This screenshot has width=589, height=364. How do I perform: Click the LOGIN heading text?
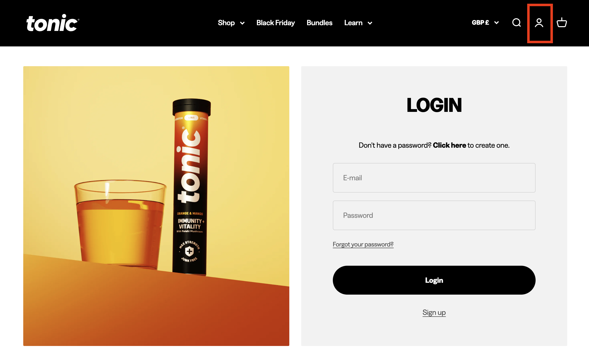pos(434,105)
